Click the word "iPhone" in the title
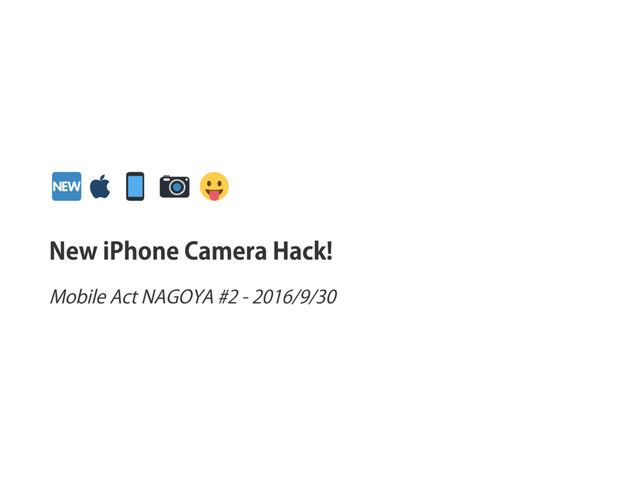The image size is (640, 481). coord(141,251)
